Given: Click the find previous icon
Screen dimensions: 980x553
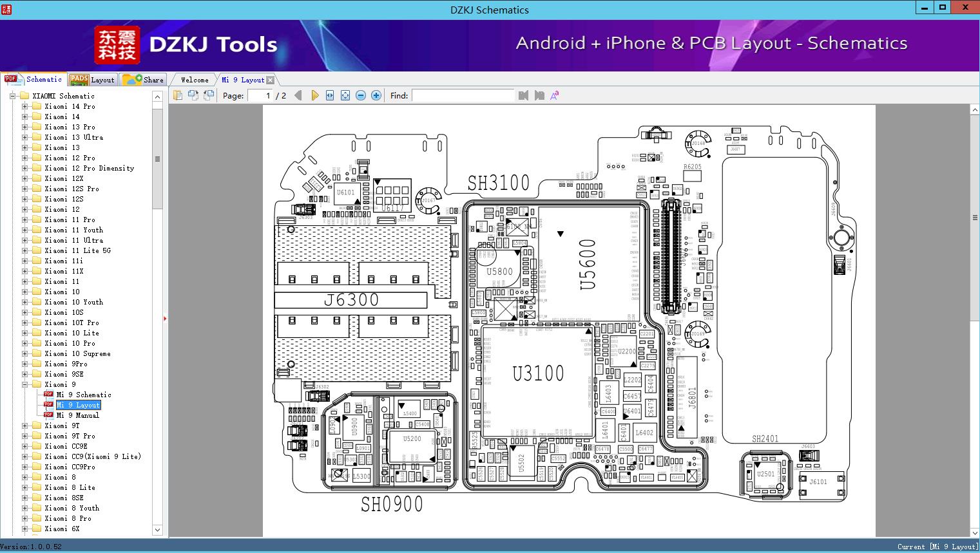Looking at the screenshot, I should pyautogui.click(x=523, y=95).
